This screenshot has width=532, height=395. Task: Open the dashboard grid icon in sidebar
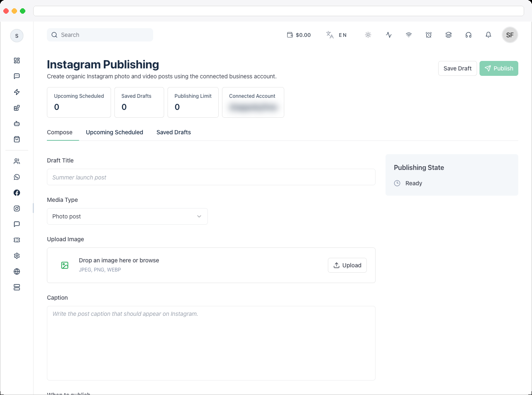pos(17,61)
